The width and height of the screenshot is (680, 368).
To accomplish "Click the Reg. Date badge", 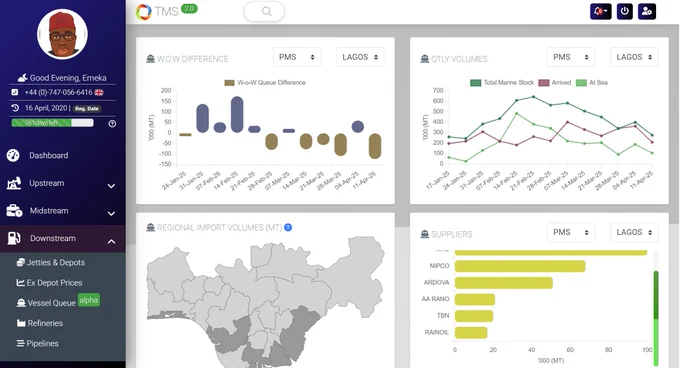I will coord(87,108).
